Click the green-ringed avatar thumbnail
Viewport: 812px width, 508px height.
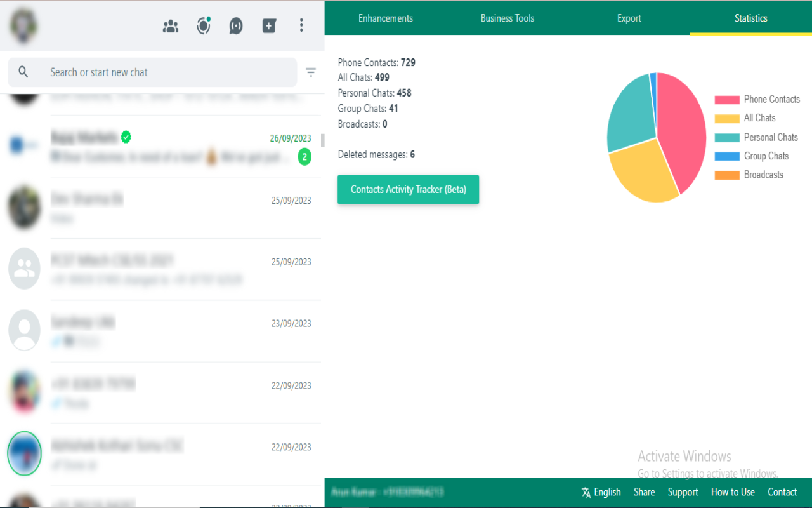tap(24, 454)
